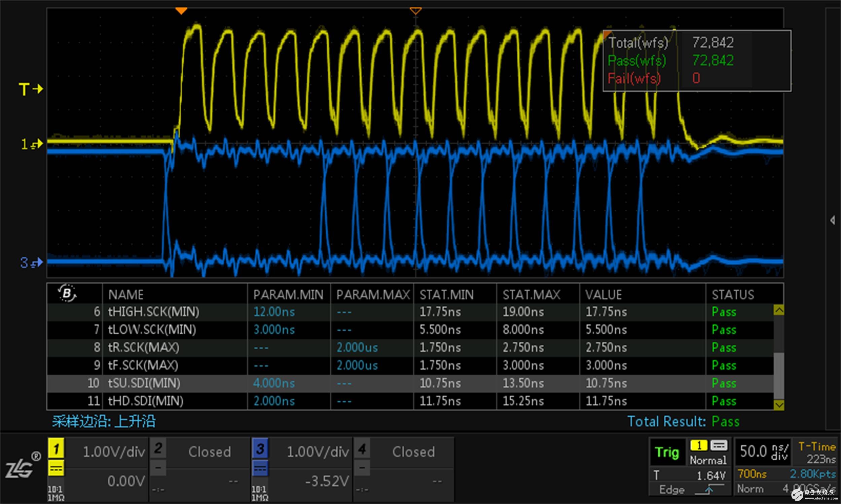Click the results table scrollbar thumb
Image resolution: width=841 pixels, height=504 pixels.
[x=779, y=375]
